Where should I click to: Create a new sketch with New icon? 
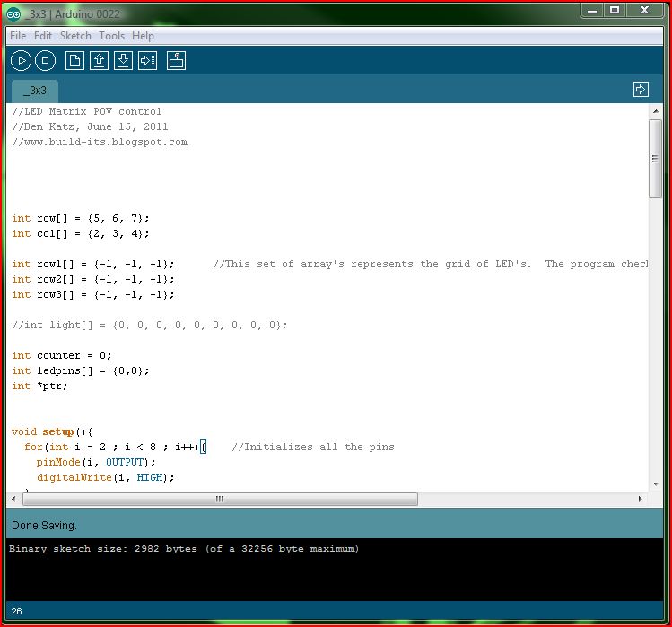pyautogui.click(x=74, y=60)
